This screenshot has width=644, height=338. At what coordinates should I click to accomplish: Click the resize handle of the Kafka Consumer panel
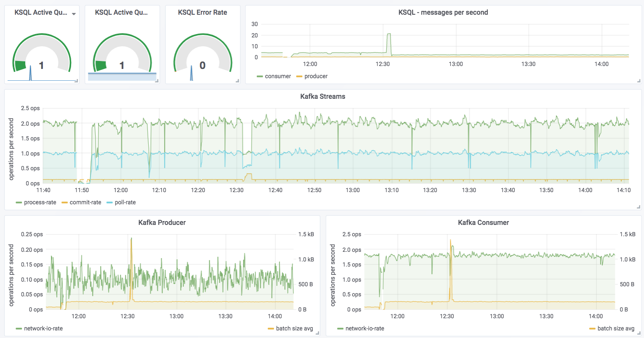(639, 333)
